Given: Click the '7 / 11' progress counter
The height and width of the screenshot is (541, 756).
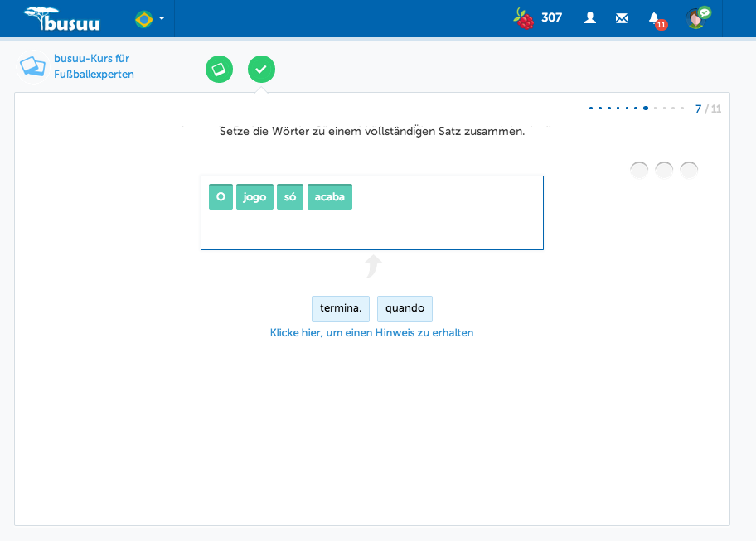Looking at the screenshot, I should tap(708, 109).
